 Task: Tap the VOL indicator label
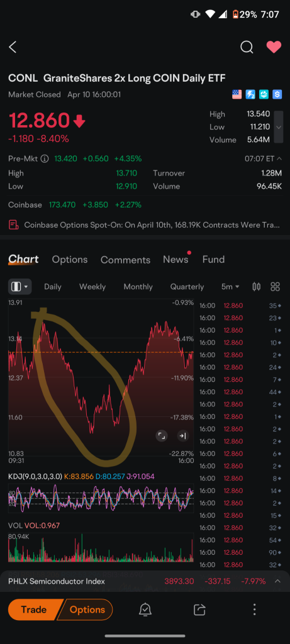[x=15, y=525]
